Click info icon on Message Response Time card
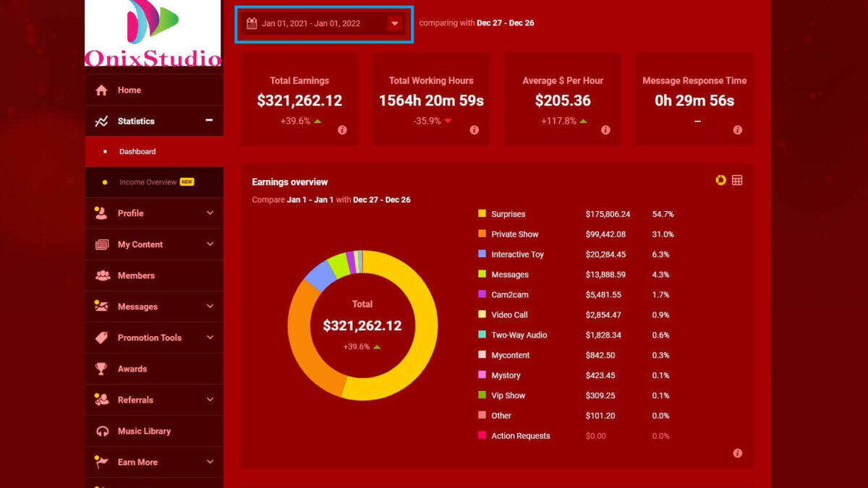 coord(737,130)
